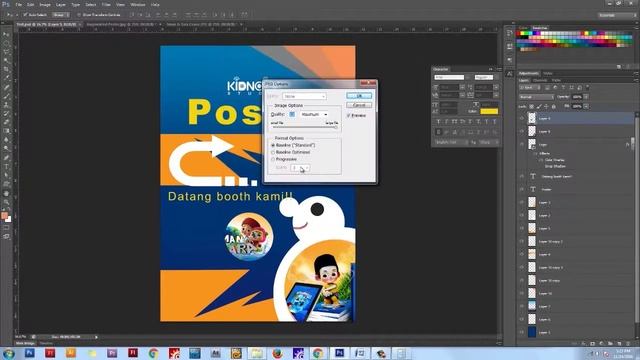Switch to the Channels tab

(x=540, y=80)
